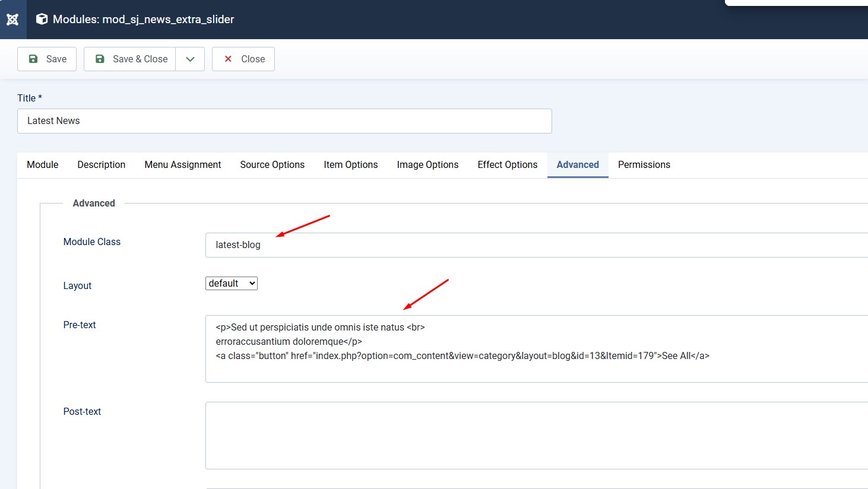Switch to the Module tab
Screen dimensions: 868x489
click(43, 165)
